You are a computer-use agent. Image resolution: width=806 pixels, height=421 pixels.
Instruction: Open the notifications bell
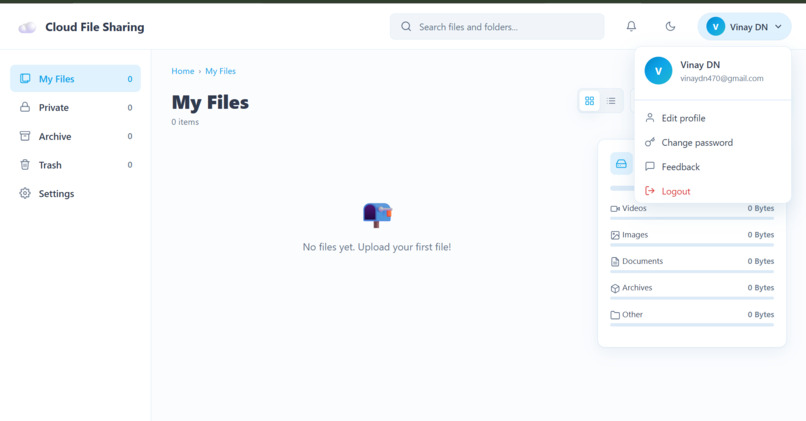[x=631, y=26]
